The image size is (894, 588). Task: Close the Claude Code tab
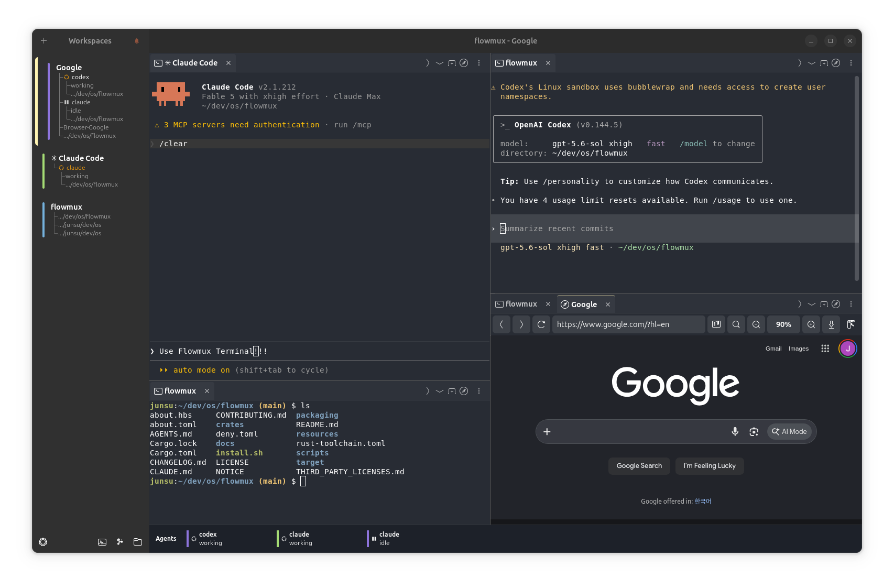228,63
